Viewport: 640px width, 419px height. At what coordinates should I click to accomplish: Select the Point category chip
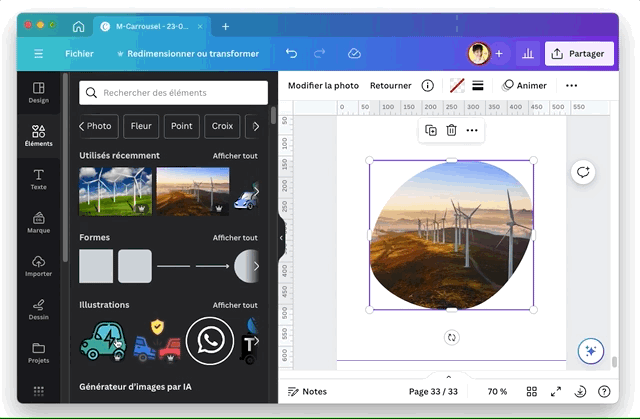pyautogui.click(x=181, y=126)
